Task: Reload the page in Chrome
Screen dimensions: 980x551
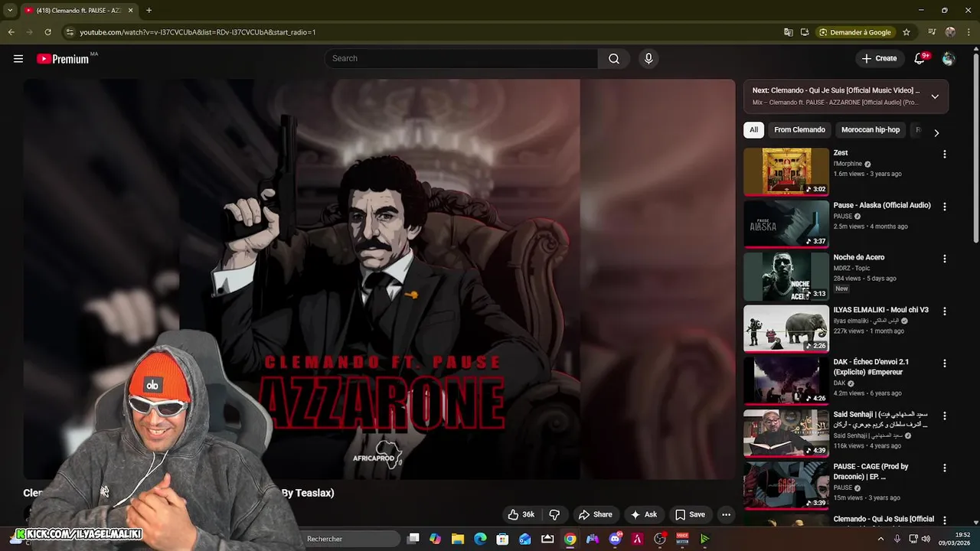Action: pyautogui.click(x=47, y=32)
